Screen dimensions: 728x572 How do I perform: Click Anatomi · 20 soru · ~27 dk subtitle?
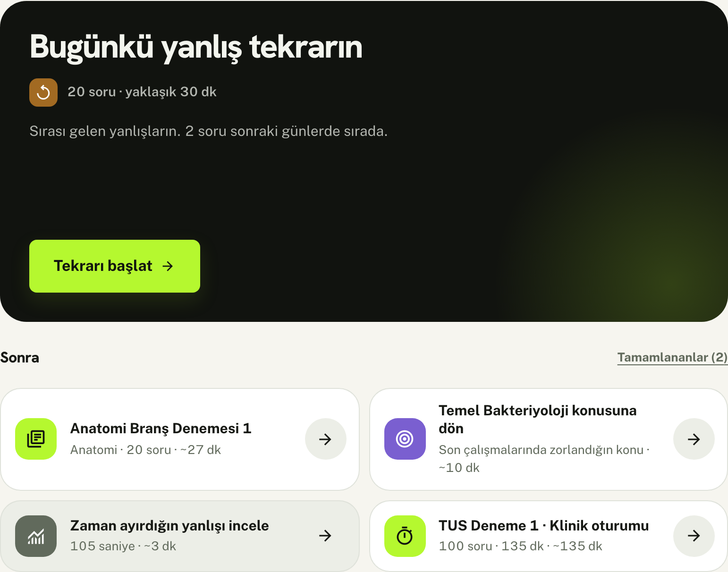145,450
